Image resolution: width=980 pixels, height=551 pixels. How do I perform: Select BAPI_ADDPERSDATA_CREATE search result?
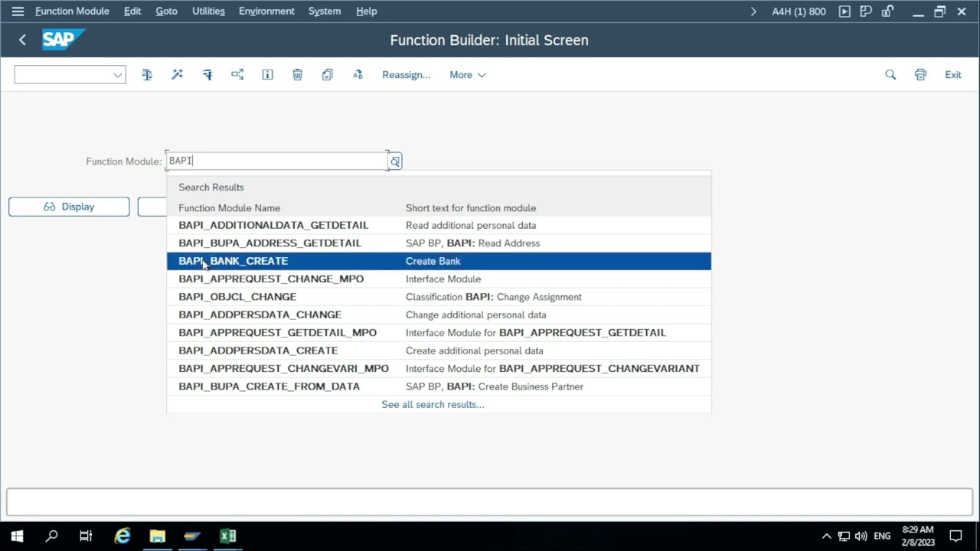(x=439, y=350)
